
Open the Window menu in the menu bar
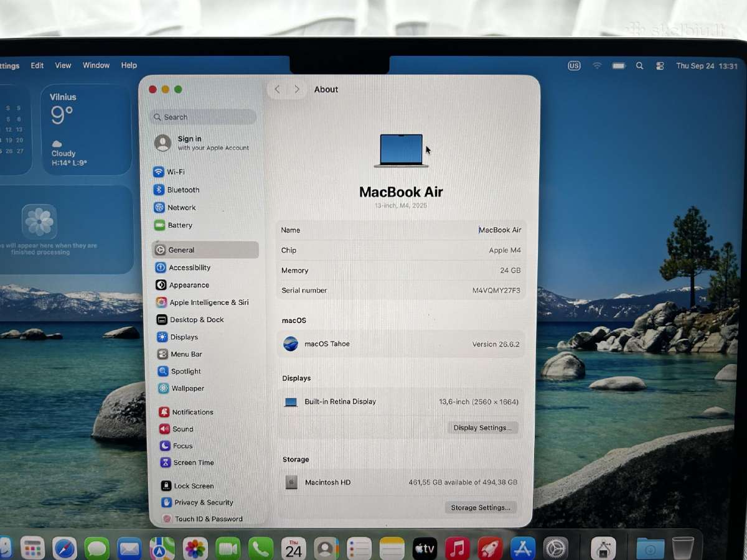tap(96, 65)
